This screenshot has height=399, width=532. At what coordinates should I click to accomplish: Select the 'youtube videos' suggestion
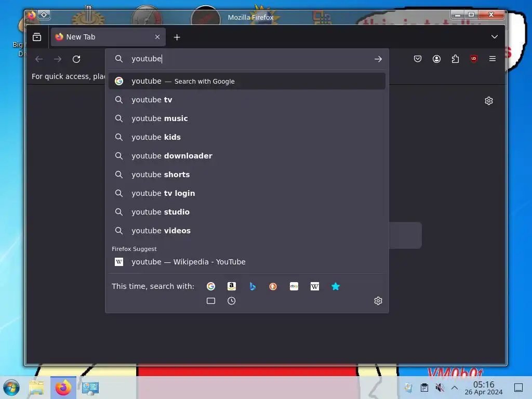(x=247, y=230)
